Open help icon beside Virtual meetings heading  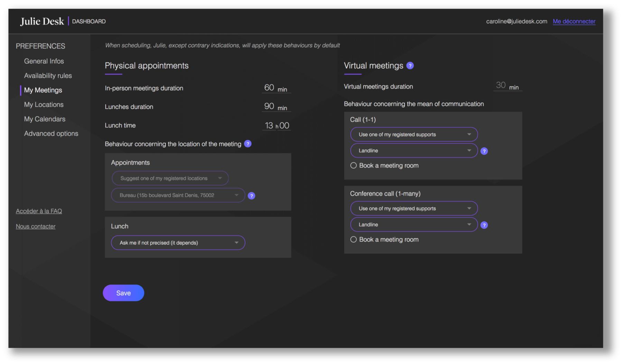(x=410, y=66)
